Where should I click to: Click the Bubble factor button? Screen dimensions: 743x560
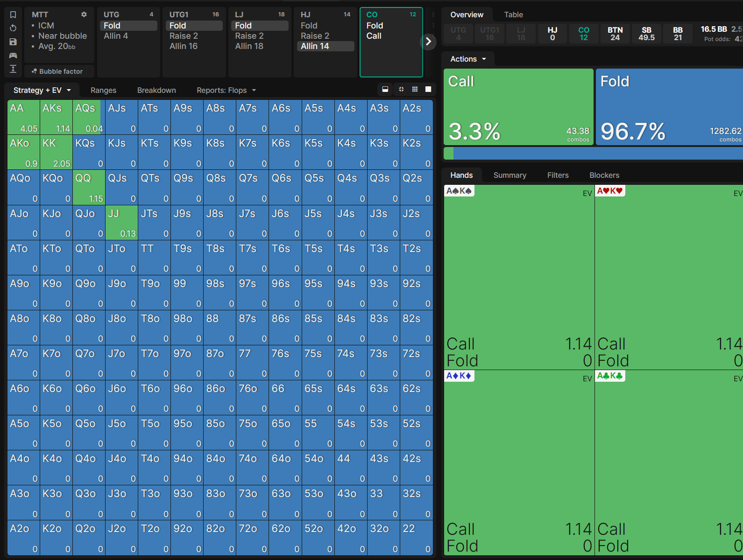tap(57, 71)
